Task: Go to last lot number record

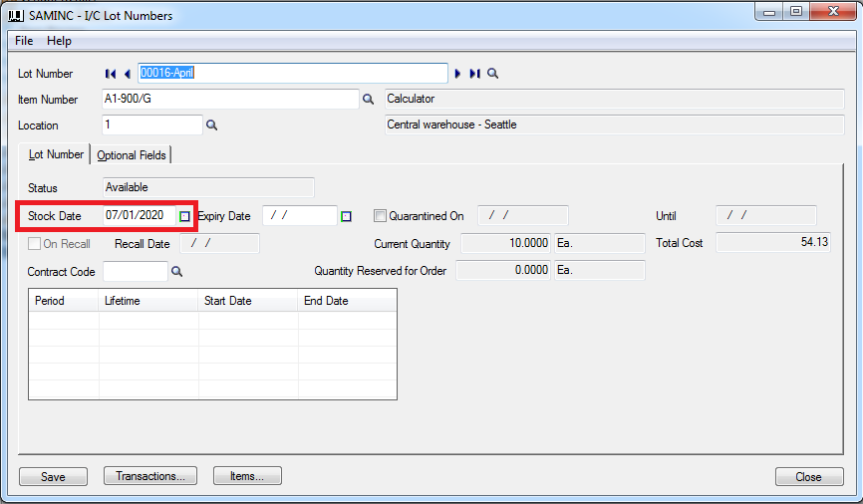Action: tap(475, 73)
